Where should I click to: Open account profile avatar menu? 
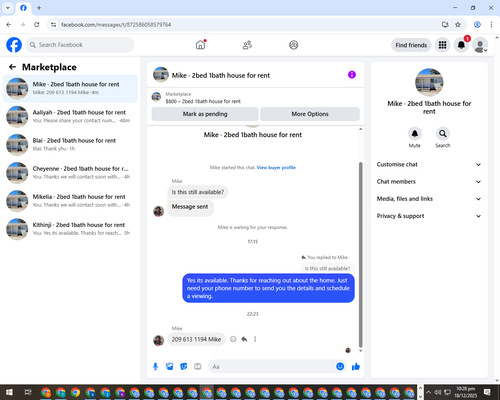[480, 45]
